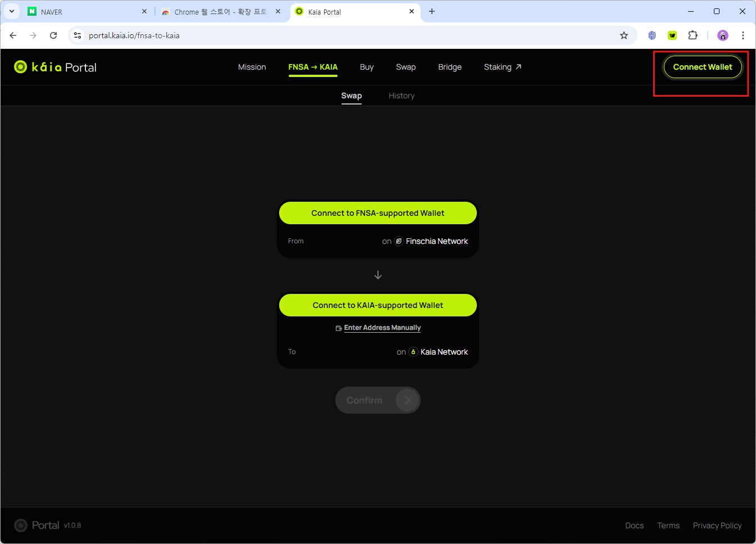Click the Connect Wallet button
756x544 pixels.
pos(703,67)
